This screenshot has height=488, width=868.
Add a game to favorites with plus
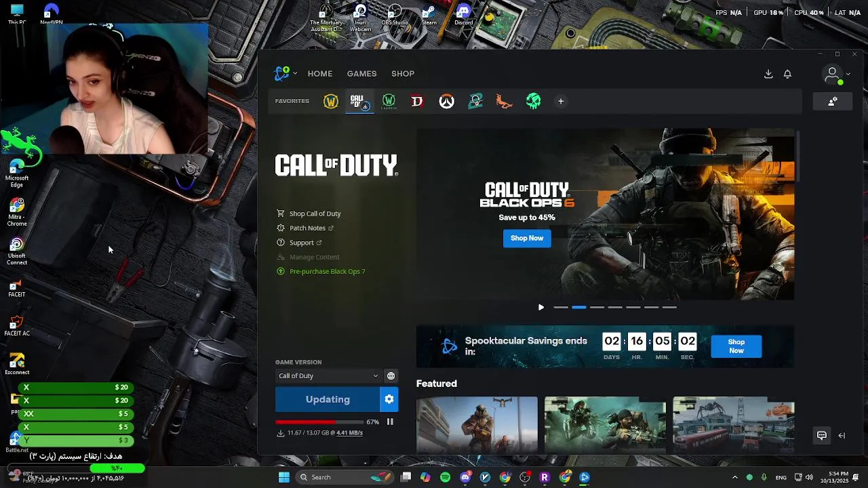click(x=561, y=102)
